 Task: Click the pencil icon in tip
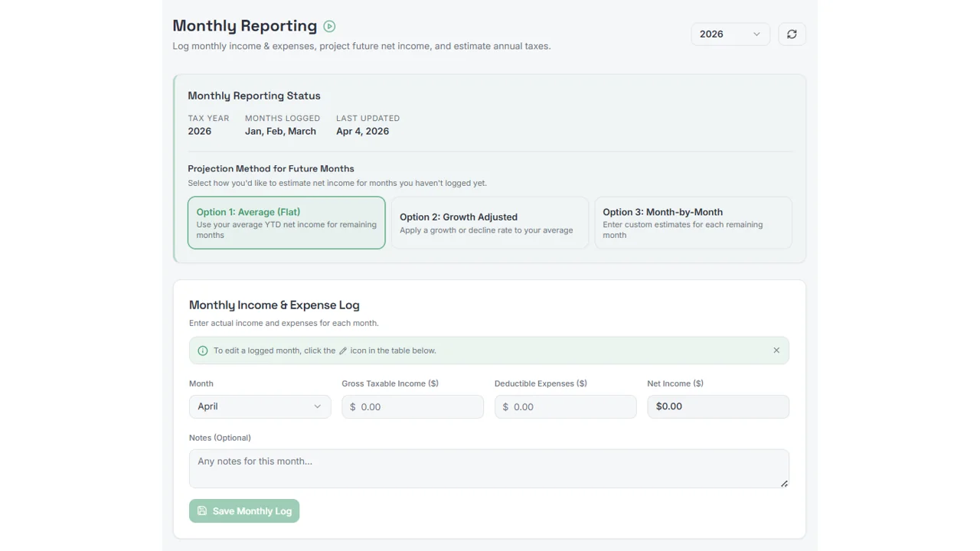click(343, 350)
